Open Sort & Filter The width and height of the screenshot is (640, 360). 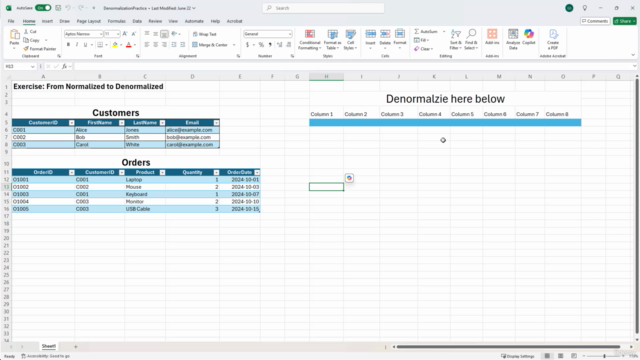click(456, 40)
